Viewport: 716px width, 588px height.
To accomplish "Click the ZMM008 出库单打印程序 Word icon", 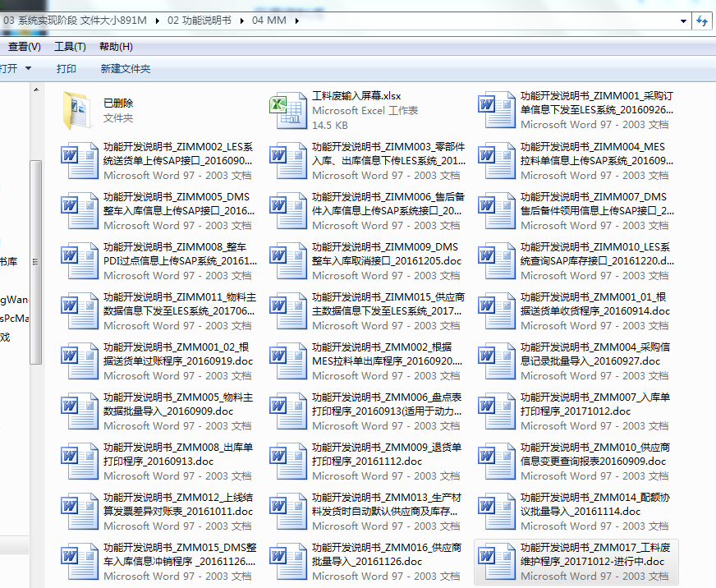I will pyautogui.click(x=80, y=462).
